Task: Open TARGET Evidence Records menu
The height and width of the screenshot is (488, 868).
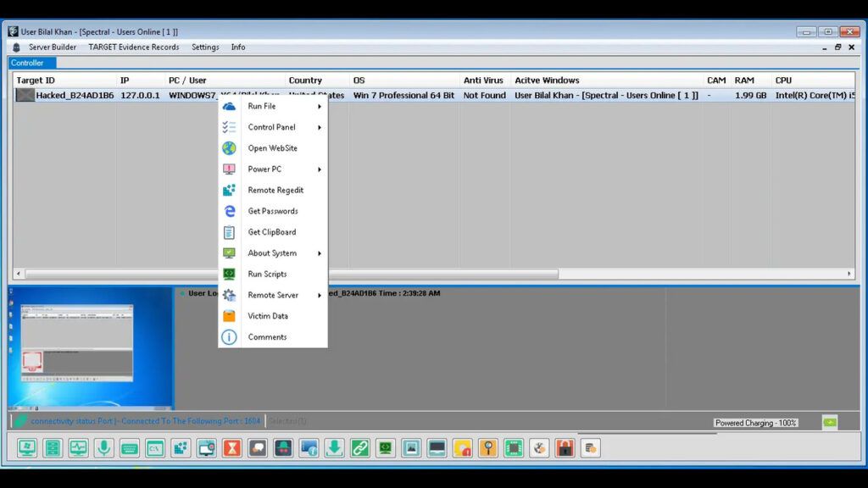Action: click(x=133, y=47)
